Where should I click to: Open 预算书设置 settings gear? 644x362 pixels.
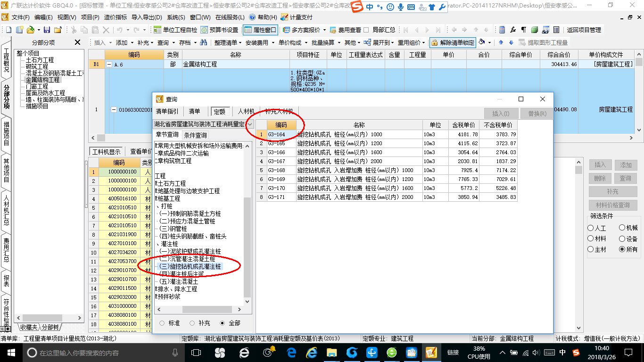[x=220, y=30]
